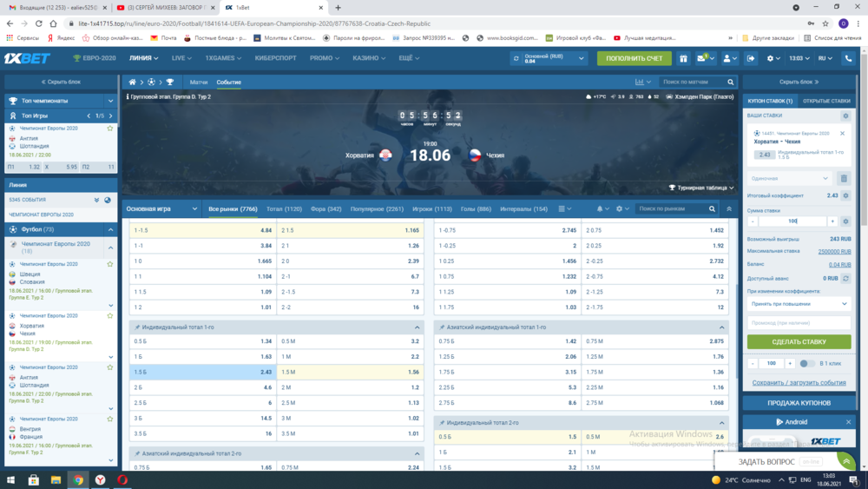Open the stake amount settings gear

[845, 221]
